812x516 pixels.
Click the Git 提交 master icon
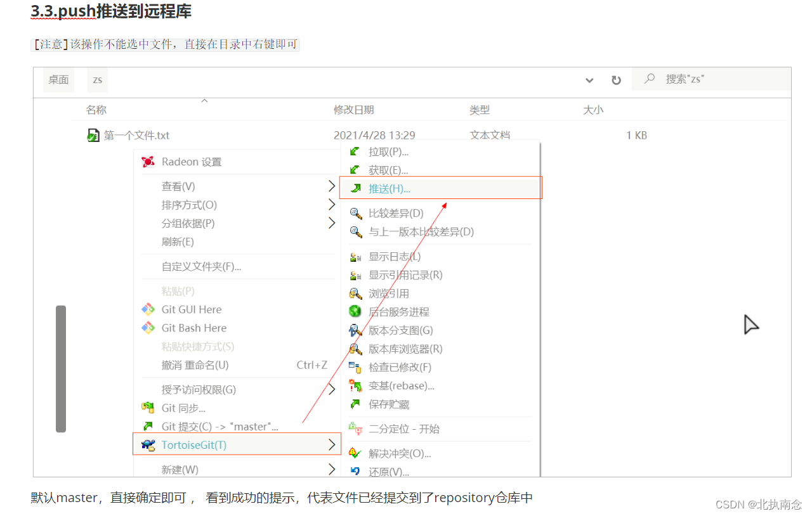[148, 426]
